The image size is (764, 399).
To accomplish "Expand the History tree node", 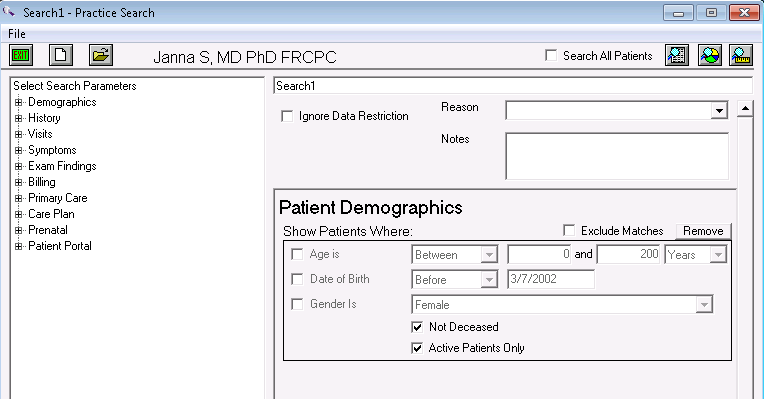I will [x=19, y=118].
